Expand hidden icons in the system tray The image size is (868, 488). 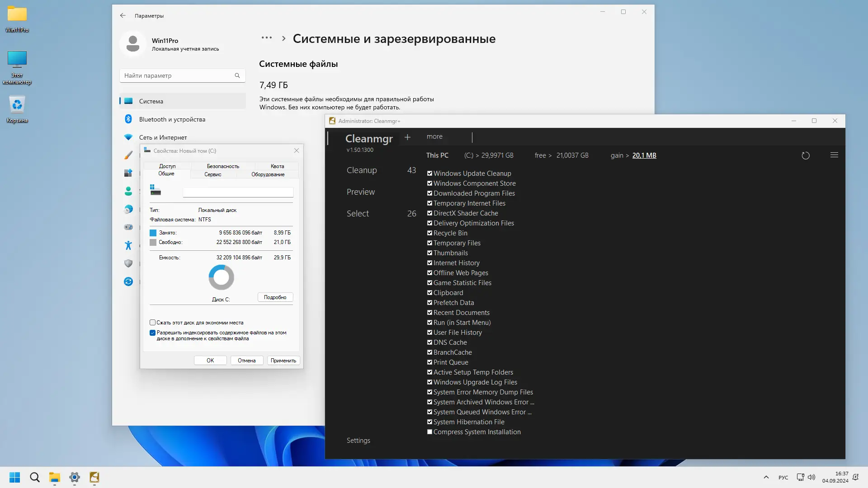click(x=766, y=477)
